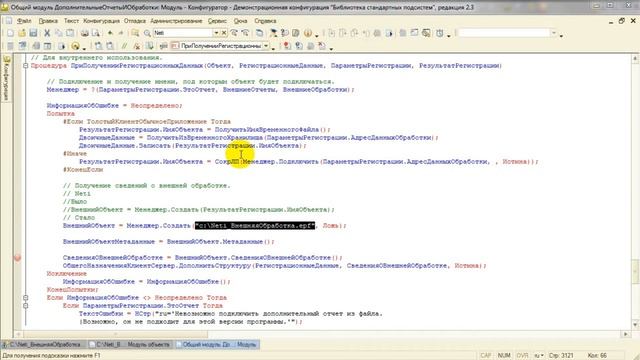Collapse the Если ИнформацияОбОшибке block
This screenshot has width=640, height=360.
point(25,298)
